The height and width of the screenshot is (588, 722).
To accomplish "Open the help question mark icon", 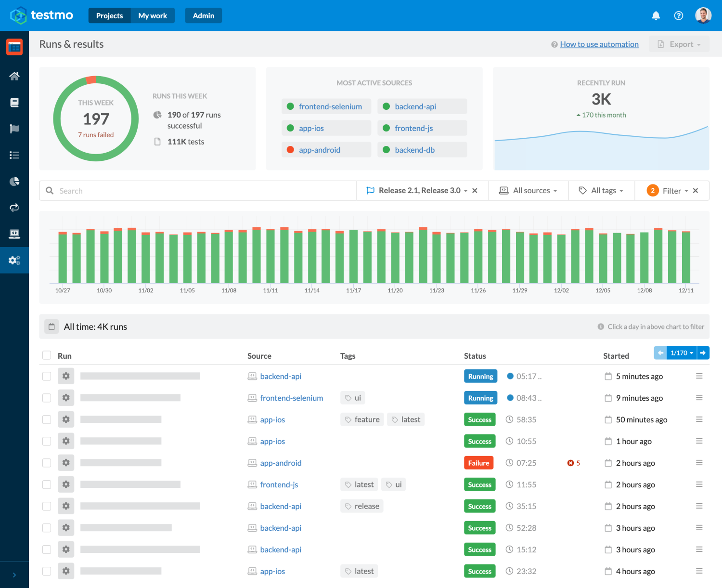I will click(x=679, y=16).
